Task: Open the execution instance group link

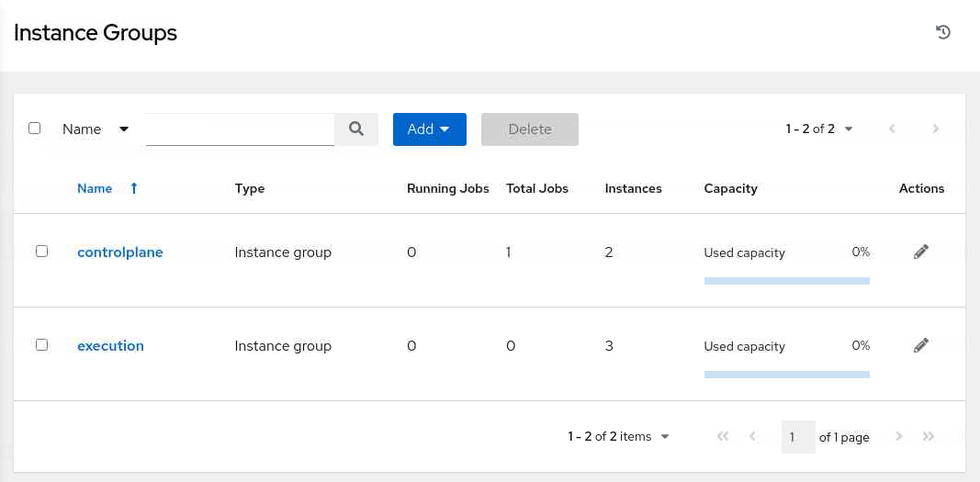Action: click(110, 346)
